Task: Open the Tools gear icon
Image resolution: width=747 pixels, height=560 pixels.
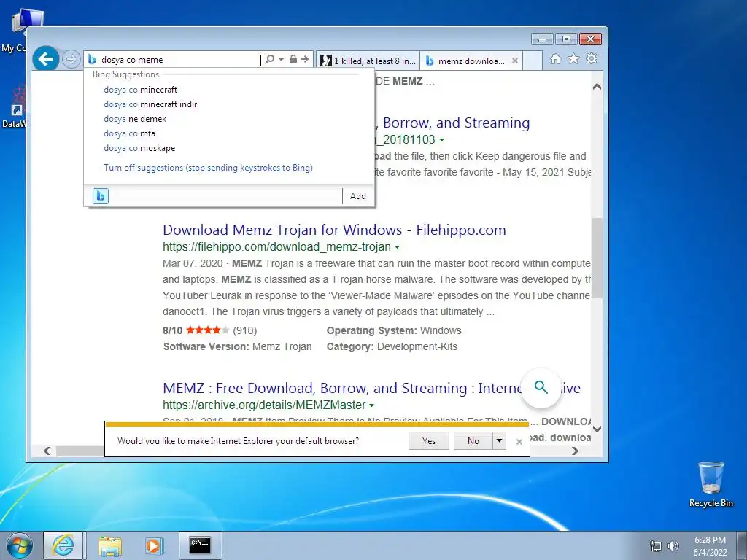Action: click(592, 58)
